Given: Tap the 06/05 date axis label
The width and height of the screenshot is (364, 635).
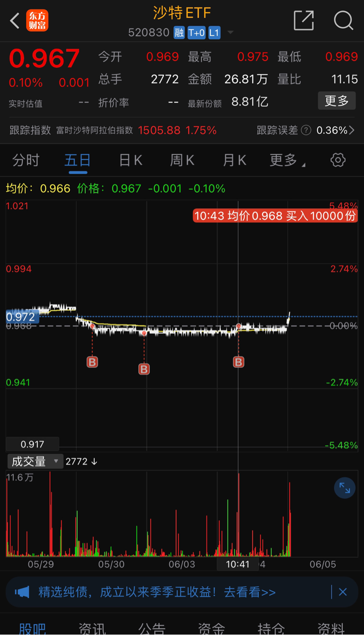Looking at the screenshot, I should [323, 564].
